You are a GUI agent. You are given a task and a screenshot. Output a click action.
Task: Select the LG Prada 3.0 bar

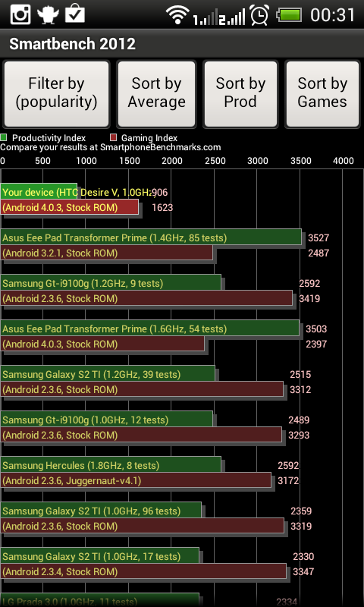100,600
